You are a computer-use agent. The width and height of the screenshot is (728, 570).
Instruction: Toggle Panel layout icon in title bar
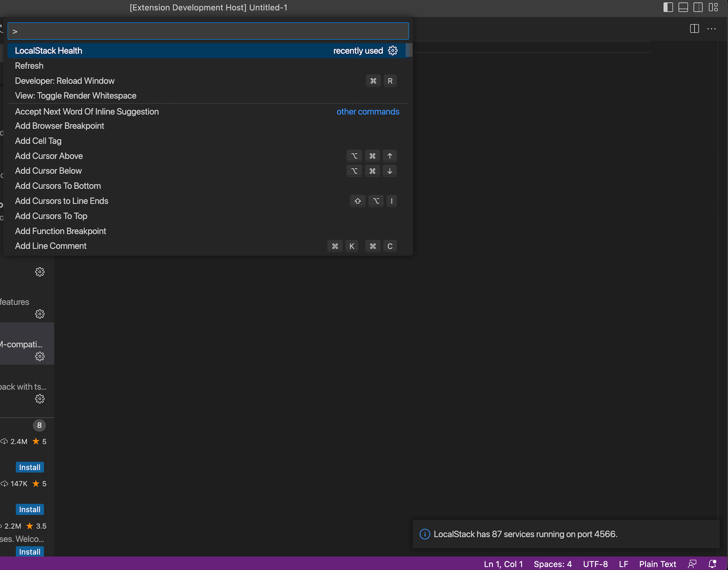[x=683, y=7]
